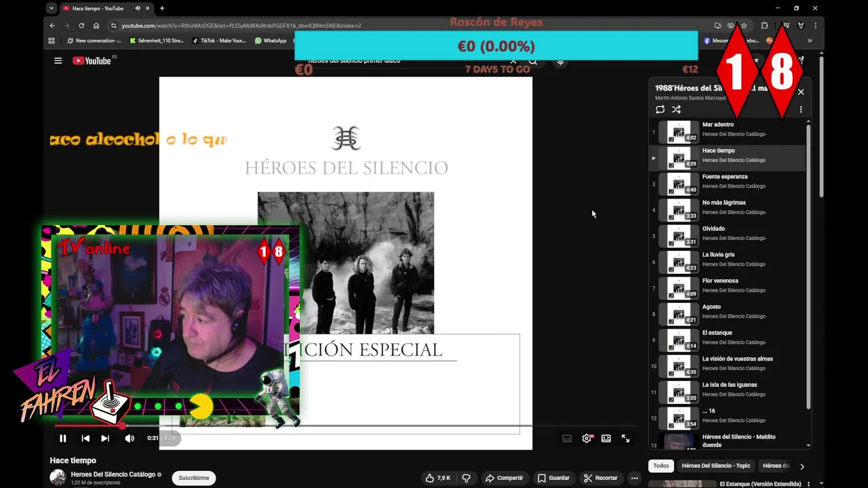Screen dimensions: 868x488
Task: Go to the YouTube home logo
Action: click(92, 60)
